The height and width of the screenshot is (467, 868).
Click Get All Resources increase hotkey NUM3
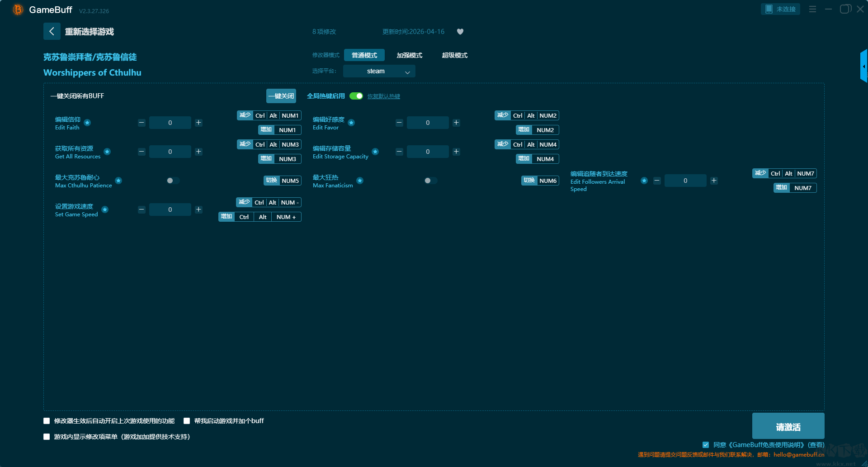(280, 159)
